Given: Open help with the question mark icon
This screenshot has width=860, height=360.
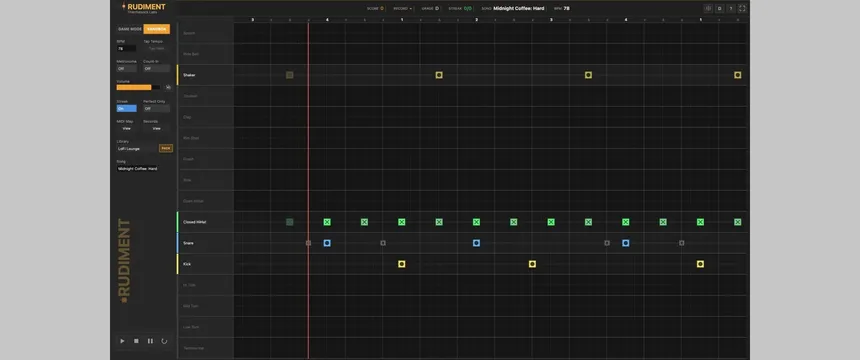Looking at the screenshot, I should 731,8.
